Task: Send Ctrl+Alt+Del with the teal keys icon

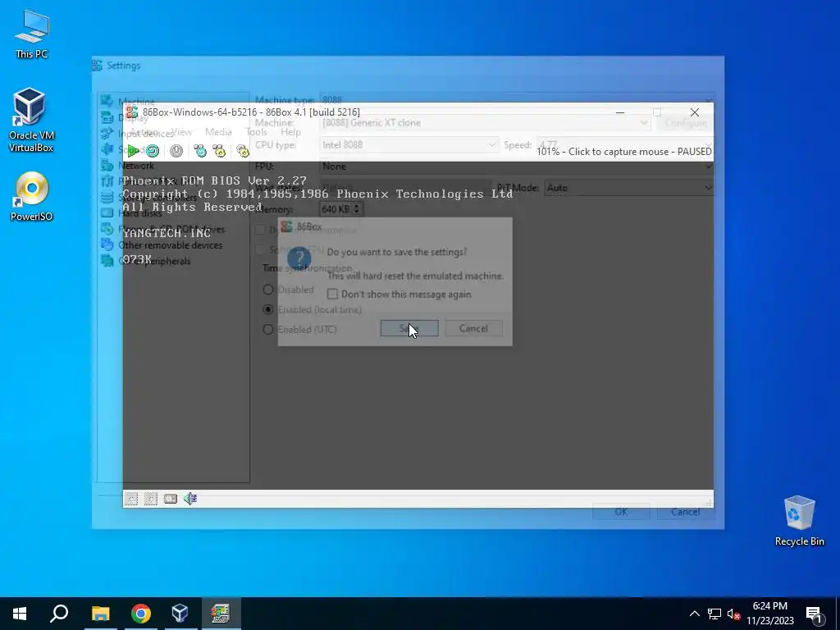Action: tap(200, 152)
